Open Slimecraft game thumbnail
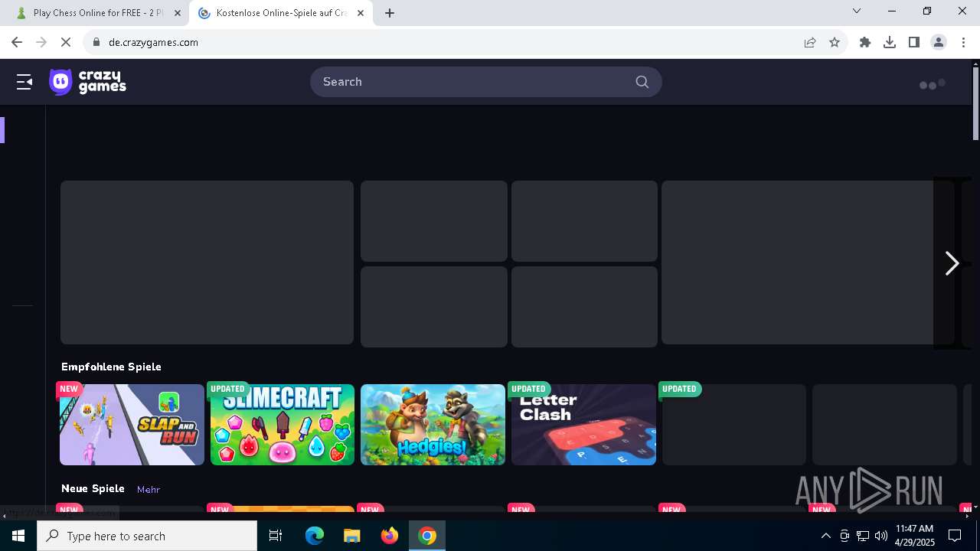The height and width of the screenshot is (551, 980). (283, 425)
